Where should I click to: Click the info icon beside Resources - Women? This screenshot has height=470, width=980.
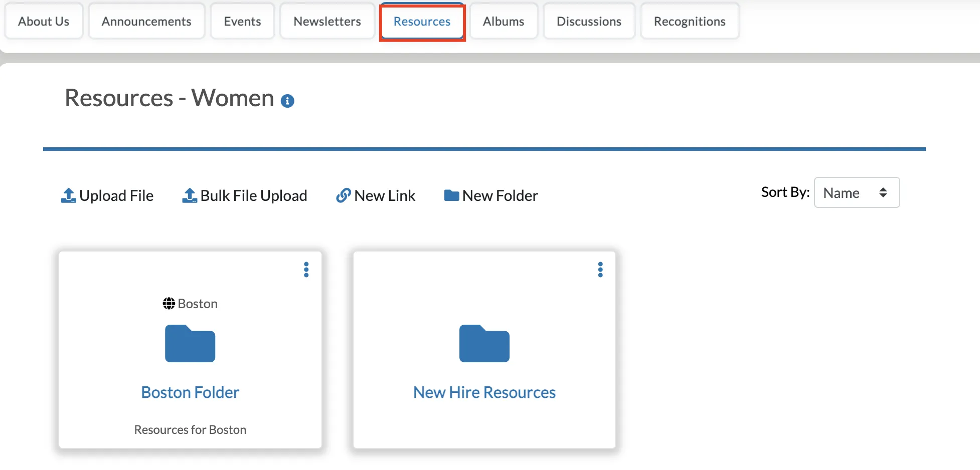(x=287, y=101)
